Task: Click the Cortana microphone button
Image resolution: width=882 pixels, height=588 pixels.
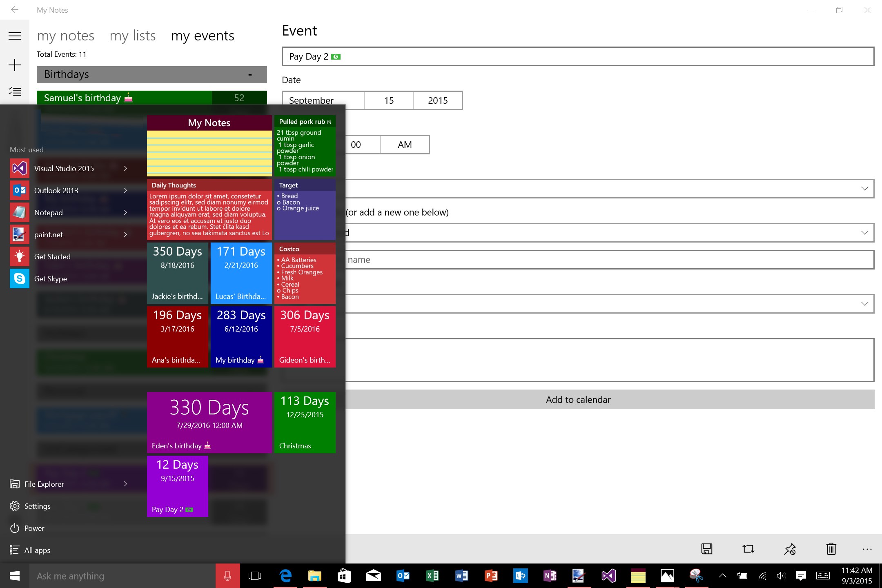Action: (x=227, y=576)
